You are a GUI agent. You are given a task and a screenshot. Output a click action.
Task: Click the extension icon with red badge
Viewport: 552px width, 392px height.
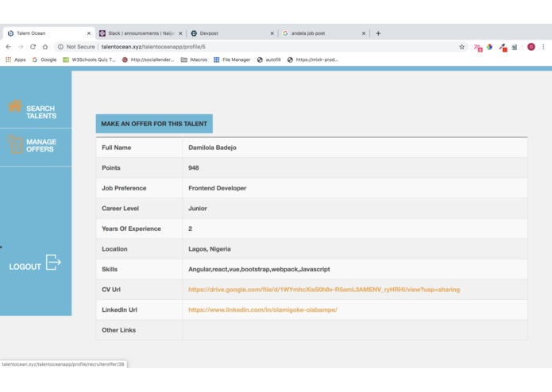pyautogui.click(x=503, y=48)
